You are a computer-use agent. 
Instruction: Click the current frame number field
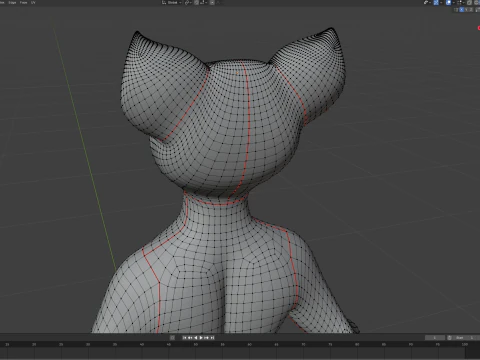(435, 338)
